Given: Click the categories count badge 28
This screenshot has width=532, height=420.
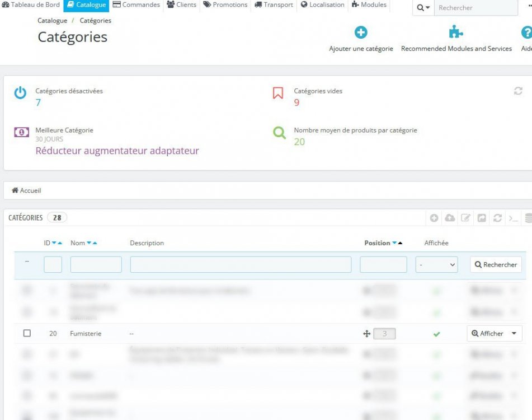Looking at the screenshot, I should click(x=57, y=218).
